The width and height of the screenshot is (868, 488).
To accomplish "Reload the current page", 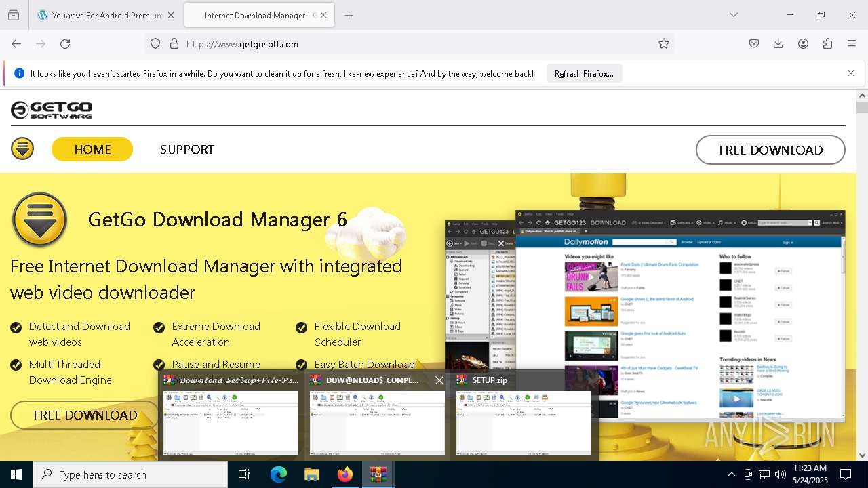I will [65, 43].
